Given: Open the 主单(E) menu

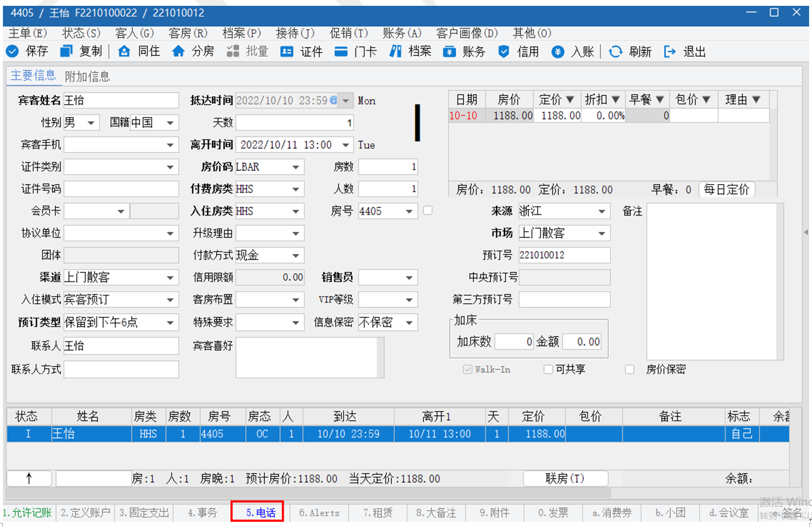Looking at the screenshot, I should [x=28, y=33].
